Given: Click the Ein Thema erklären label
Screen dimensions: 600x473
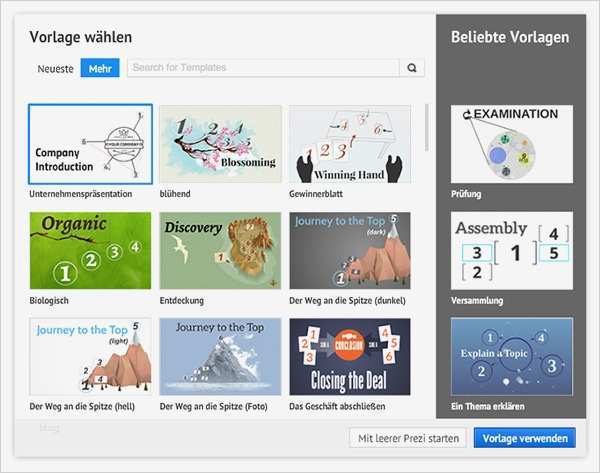Looking at the screenshot, I should [488, 406].
